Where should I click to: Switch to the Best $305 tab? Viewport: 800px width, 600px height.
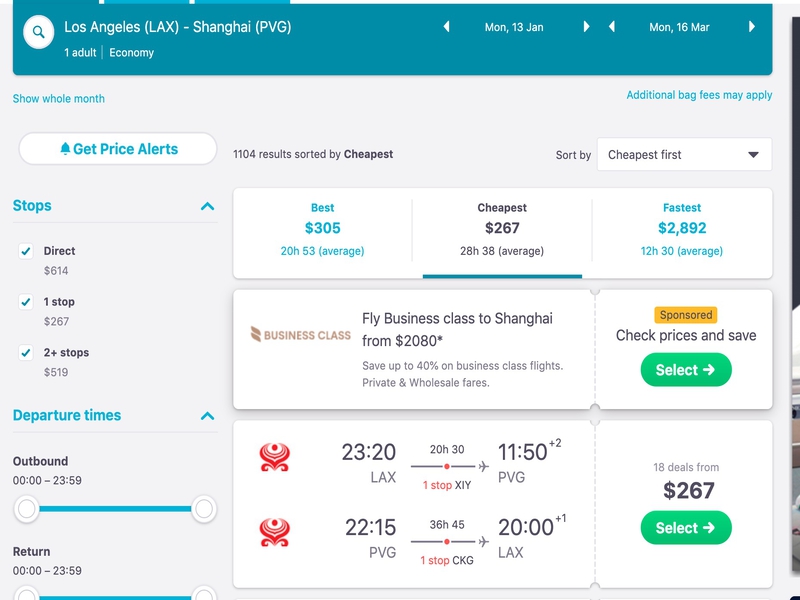point(322,229)
